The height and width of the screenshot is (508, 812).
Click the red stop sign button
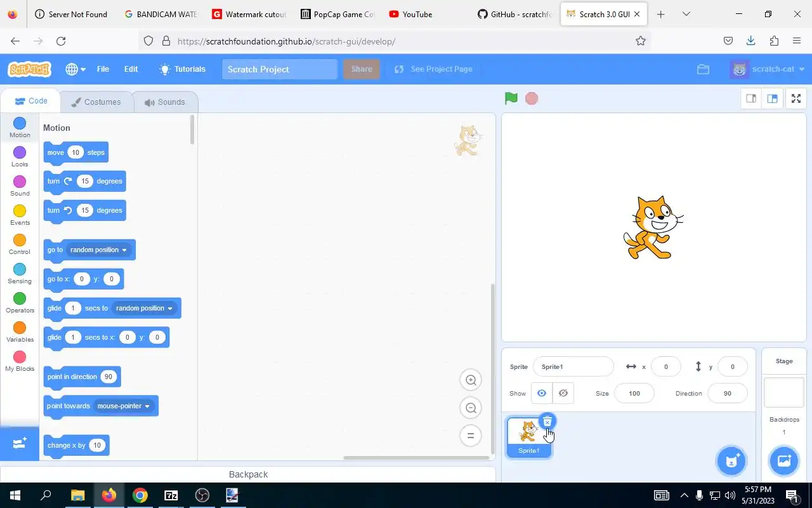pos(532,98)
